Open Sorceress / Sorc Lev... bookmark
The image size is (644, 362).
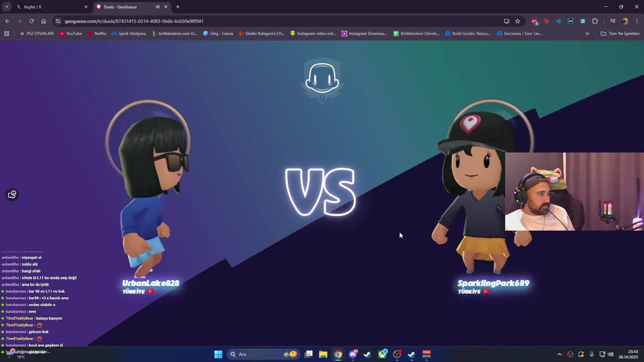tap(520, 34)
